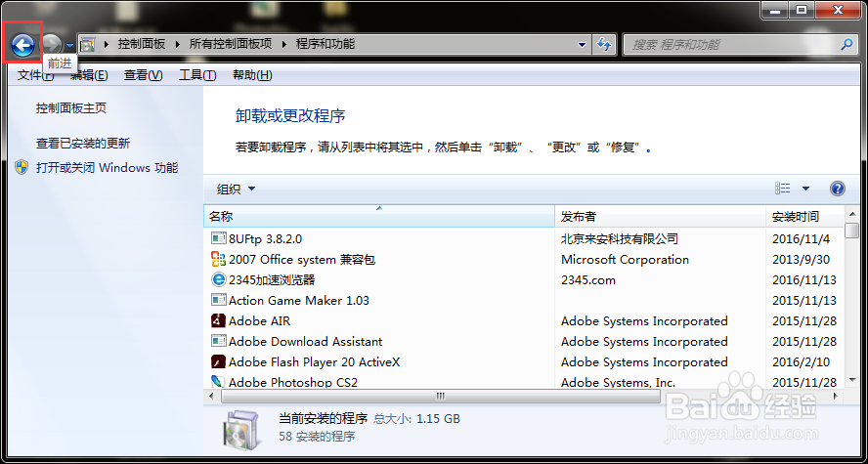Open the 文件(F) menu
868x464 pixels.
click(35, 75)
